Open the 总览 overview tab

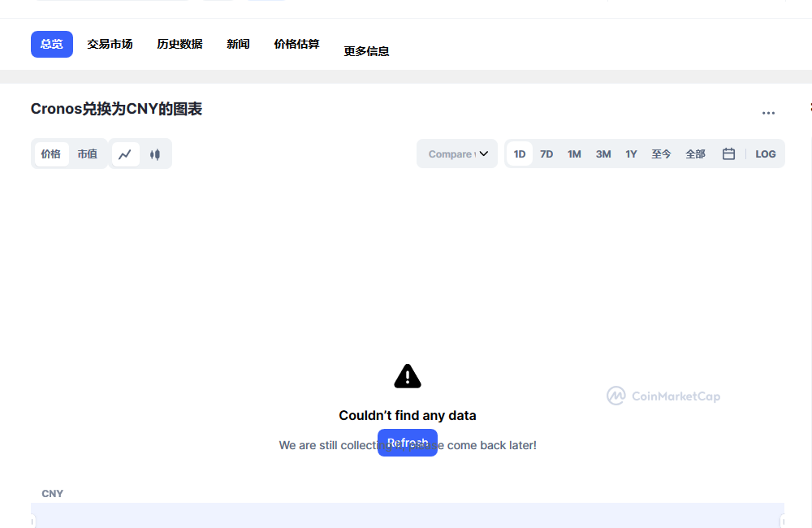(52, 44)
